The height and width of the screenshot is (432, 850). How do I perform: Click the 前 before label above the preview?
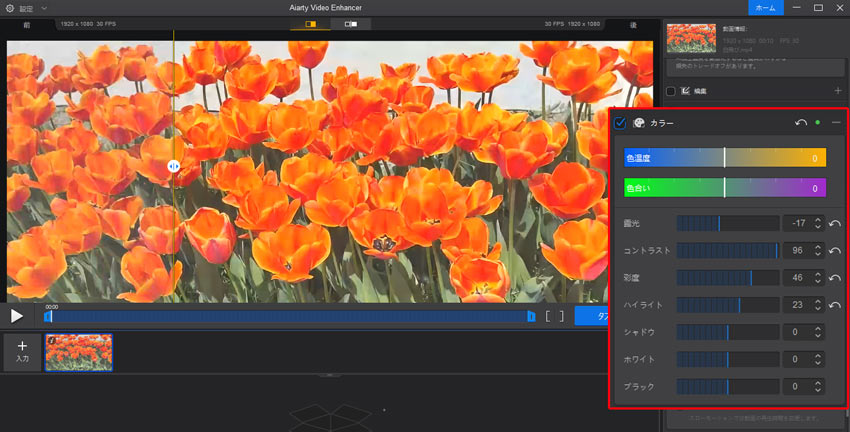pos(27,25)
